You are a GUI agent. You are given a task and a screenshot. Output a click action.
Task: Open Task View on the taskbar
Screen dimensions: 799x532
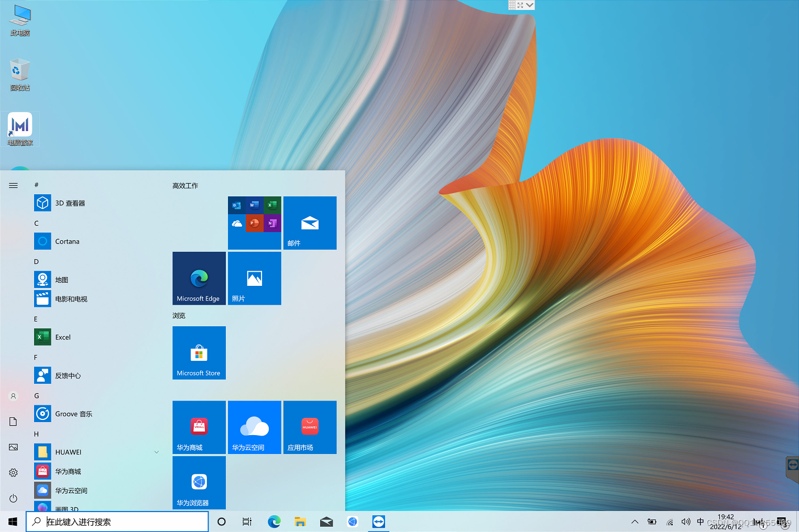[247, 522]
